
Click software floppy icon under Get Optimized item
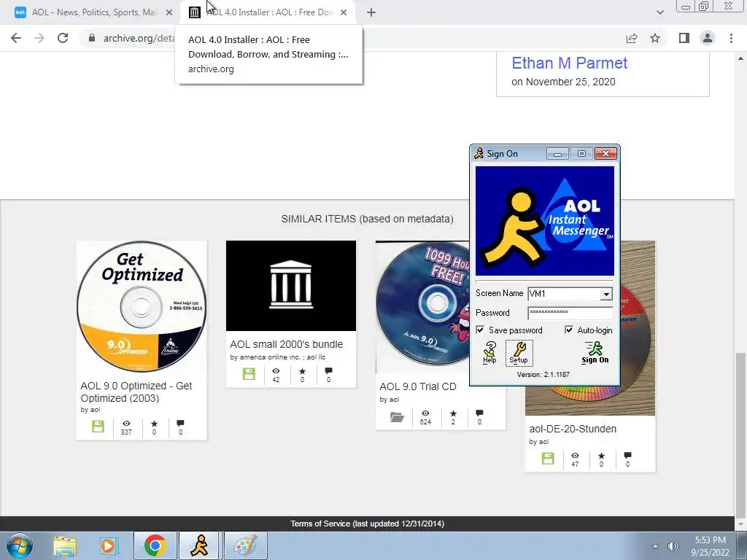(x=98, y=426)
